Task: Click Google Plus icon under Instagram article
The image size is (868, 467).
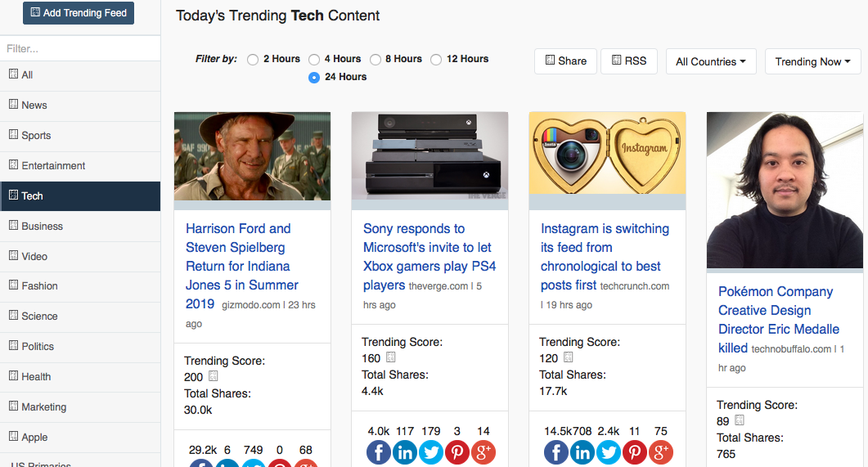Action: tap(660, 452)
